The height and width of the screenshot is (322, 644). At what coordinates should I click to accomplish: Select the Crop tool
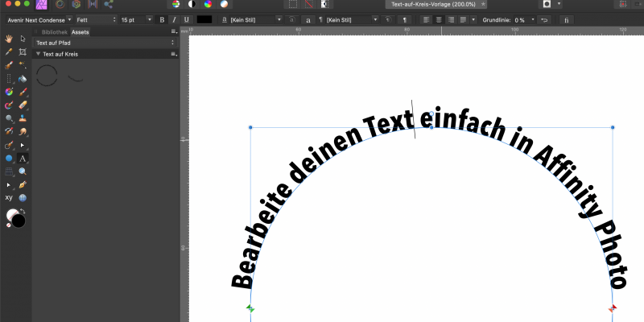click(23, 52)
